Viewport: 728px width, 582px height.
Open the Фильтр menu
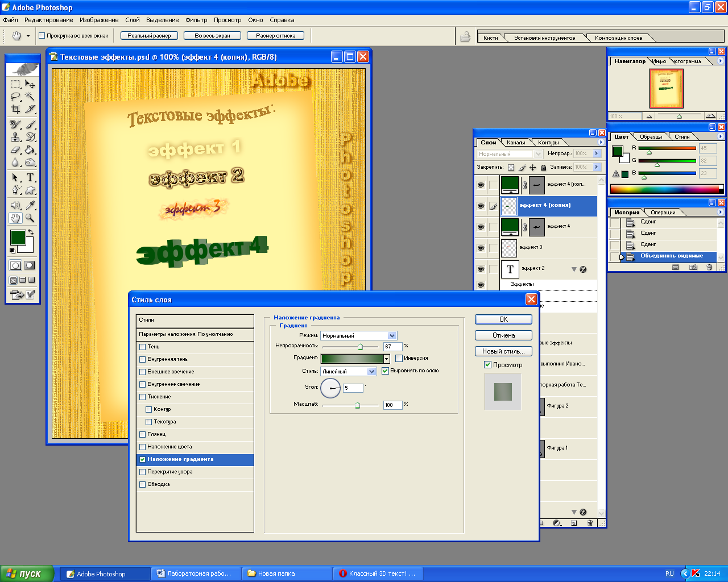pyautogui.click(x=196, y=20)
